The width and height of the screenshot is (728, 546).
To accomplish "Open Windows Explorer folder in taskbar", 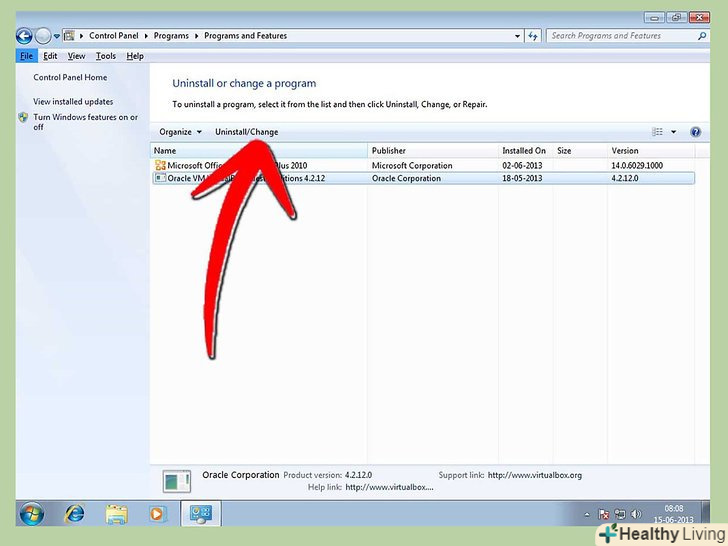I will [x=117, y=514].
